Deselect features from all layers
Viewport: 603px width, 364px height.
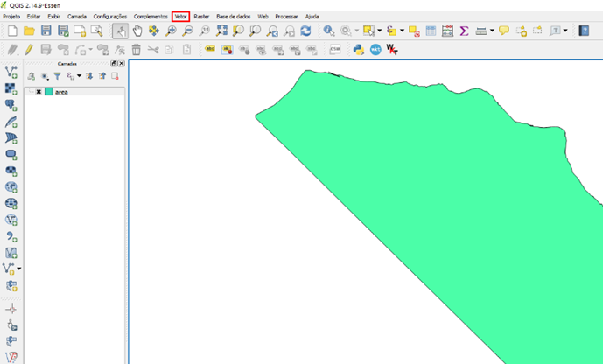[414, 31]
